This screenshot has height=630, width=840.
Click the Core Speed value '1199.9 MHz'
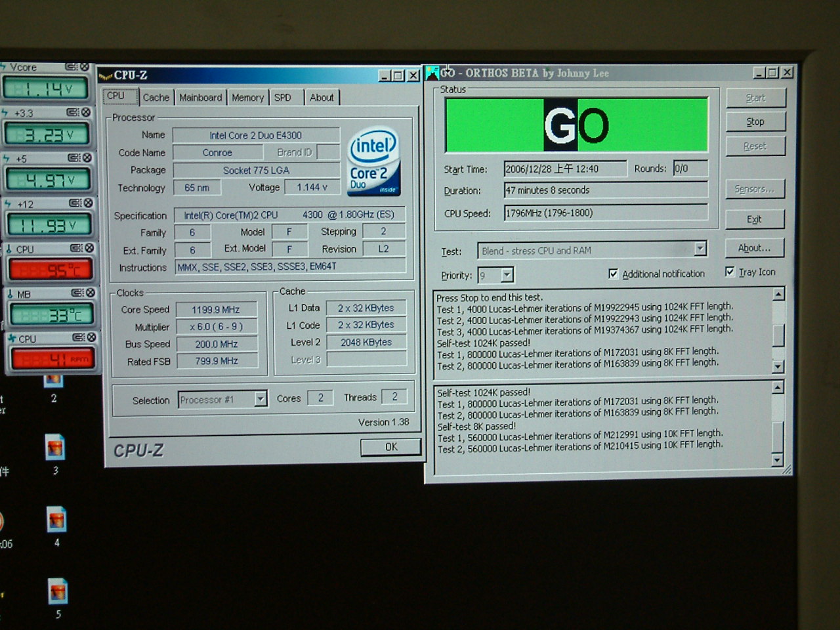pyautogui.click(x=216, y=310)
